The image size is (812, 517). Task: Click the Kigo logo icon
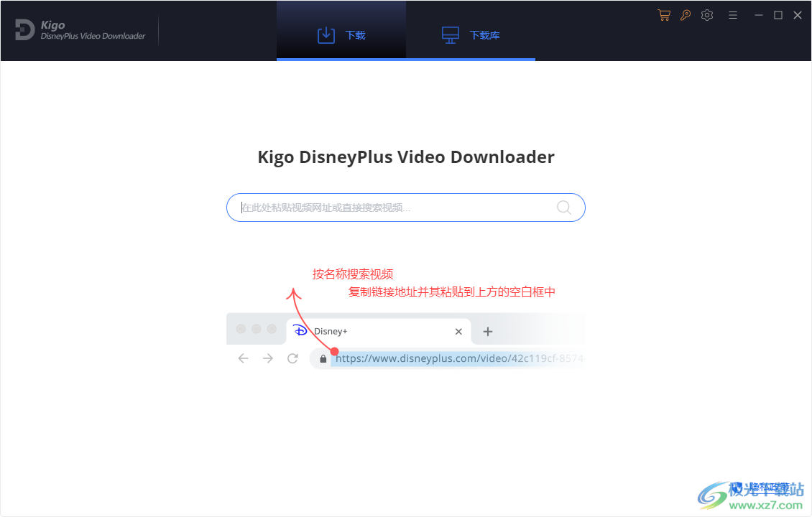point(24,29)
